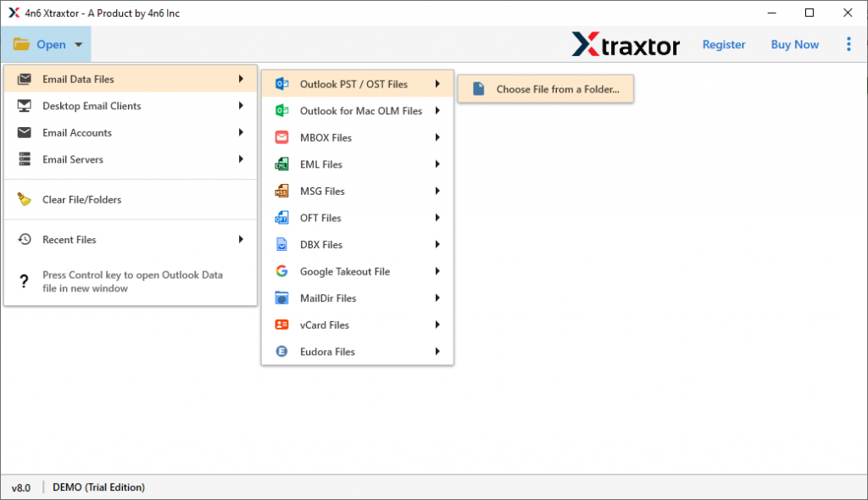Select the MailDir Files menu entry
This screenshot has height=500, width=868.
pyautogui.click(x=358, y=298)
